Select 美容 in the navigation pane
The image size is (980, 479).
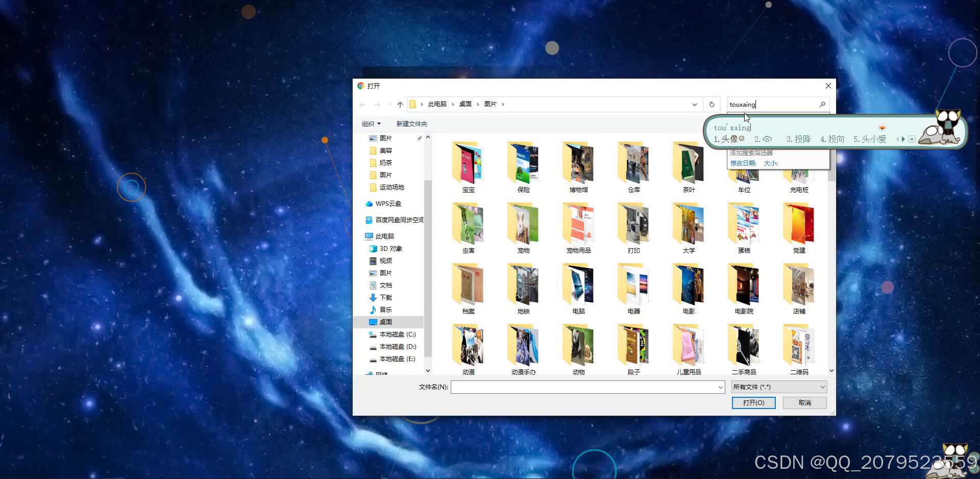click(385, 151)
